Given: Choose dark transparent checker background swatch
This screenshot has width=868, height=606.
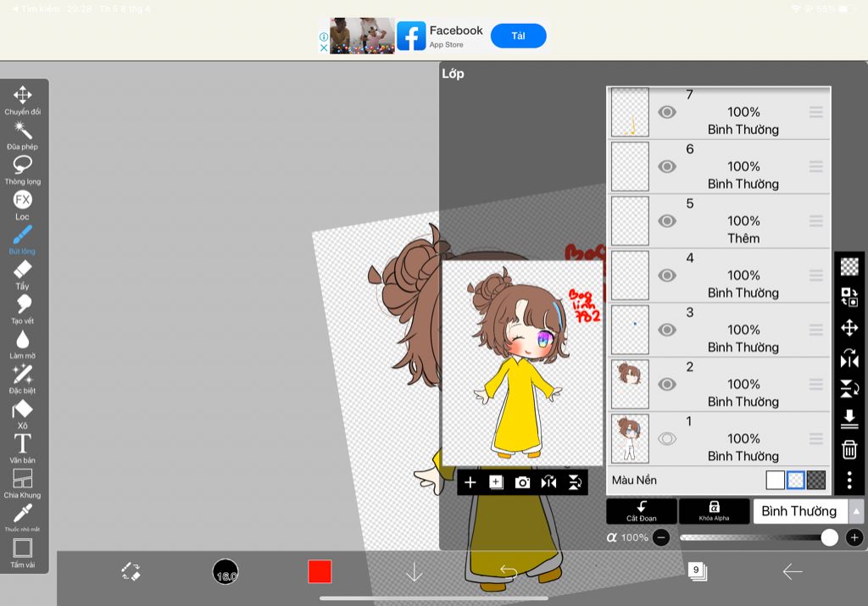Looking at the screenshot, I should pyautogui.click(x=816, y=480).
